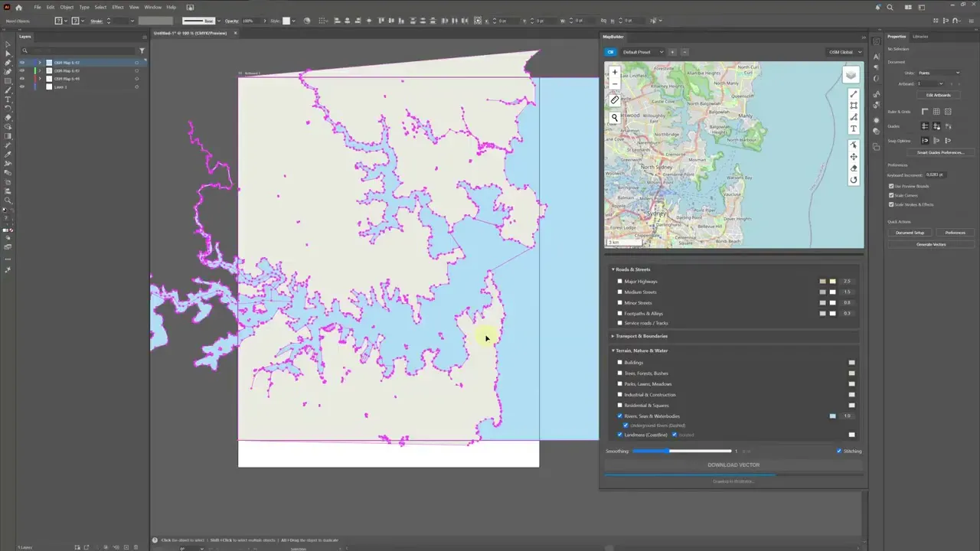Click Smart Guides Preferences button
The image size is (980, 551).
(x=940, y=152)
